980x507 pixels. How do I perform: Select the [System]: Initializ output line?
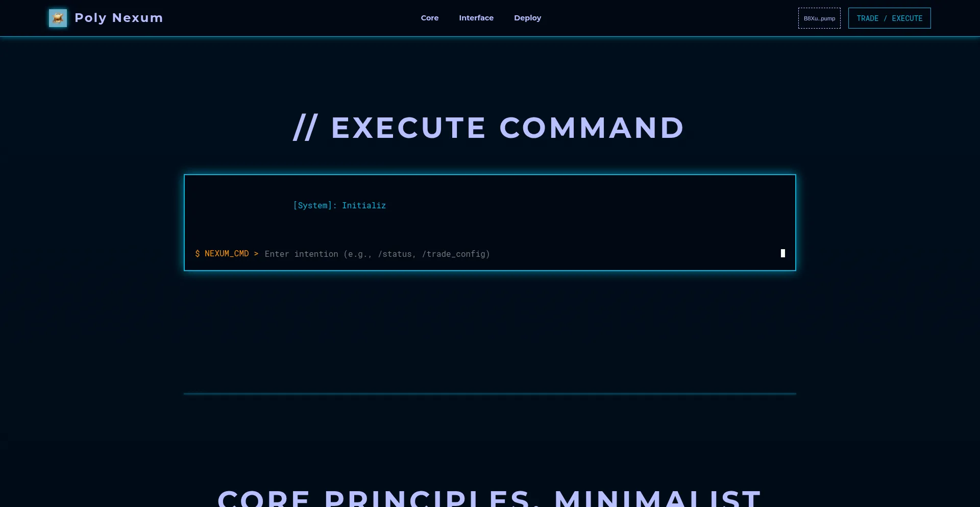(x=339, y=205)
